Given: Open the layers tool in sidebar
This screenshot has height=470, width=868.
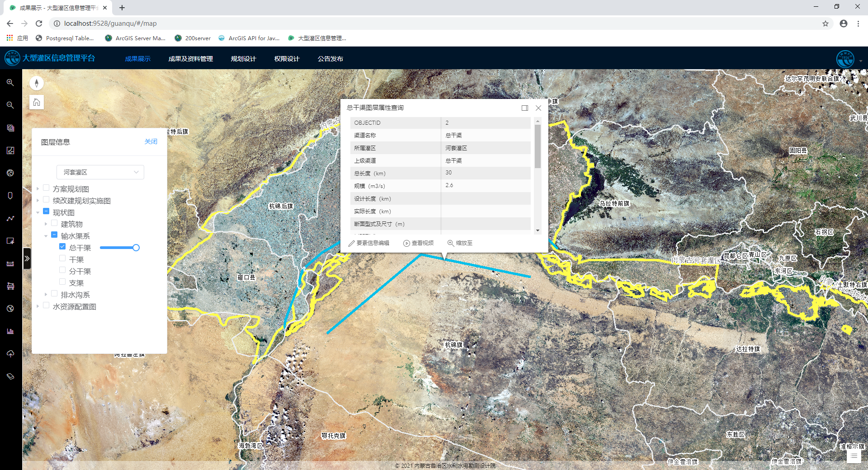Looking at the screenshot, I should point(10,128).
